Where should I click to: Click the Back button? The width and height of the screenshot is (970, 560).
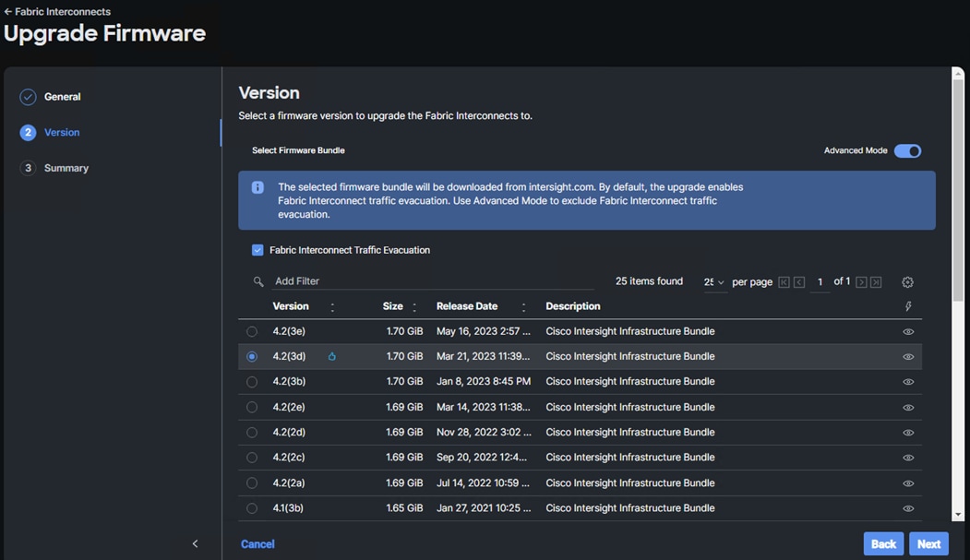883,544
